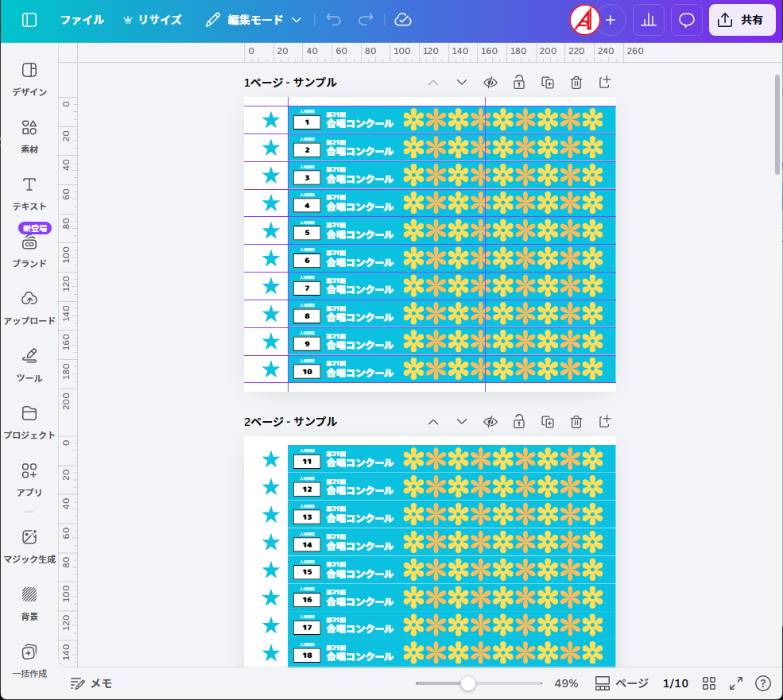Open the 素材 elements panel
This screenshot has width=783, height=700.
pyautogui.click(x=29, y=136)
